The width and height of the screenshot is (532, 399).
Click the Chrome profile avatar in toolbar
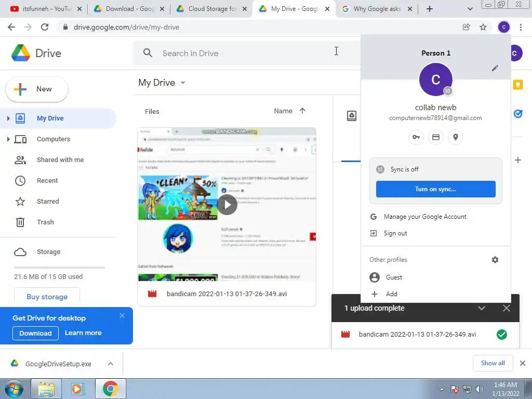503,27
